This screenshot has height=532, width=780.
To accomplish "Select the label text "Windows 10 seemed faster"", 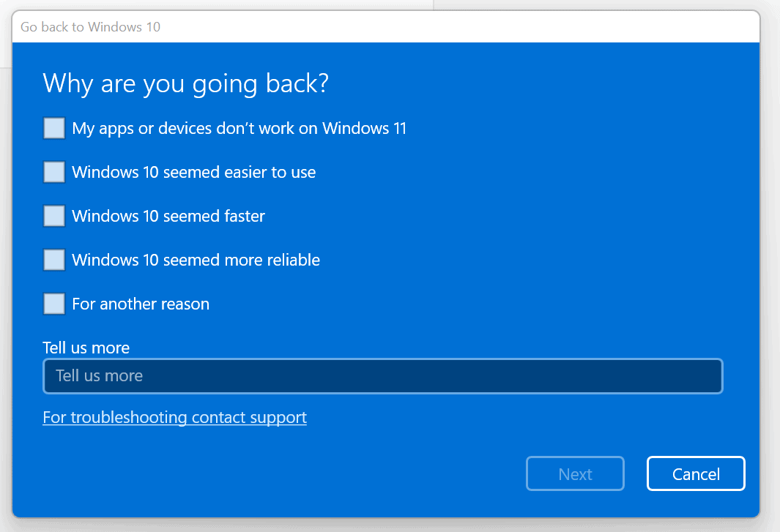I will pyautogui.click(x=168, y=216).
